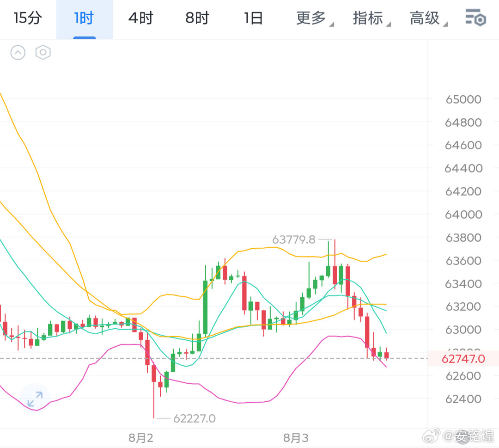Click the current price label 62747.0

coord(463,359)
